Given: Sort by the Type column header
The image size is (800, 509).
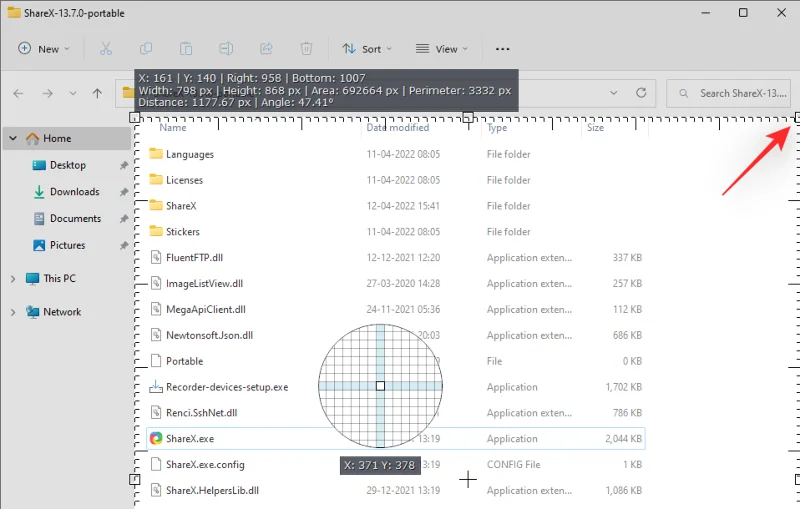Looking at the screenshot, I should pos(496,128).
